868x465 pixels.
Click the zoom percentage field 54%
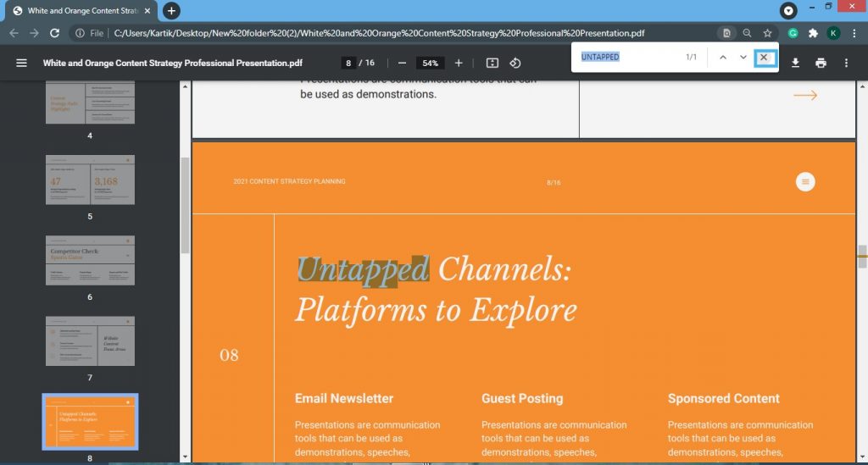[x=430, y=63]
